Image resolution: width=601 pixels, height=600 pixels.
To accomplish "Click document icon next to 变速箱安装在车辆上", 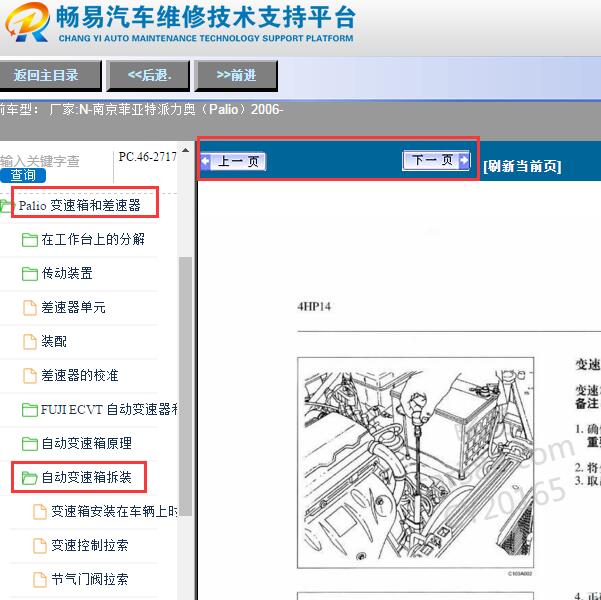I will (39, 512).
